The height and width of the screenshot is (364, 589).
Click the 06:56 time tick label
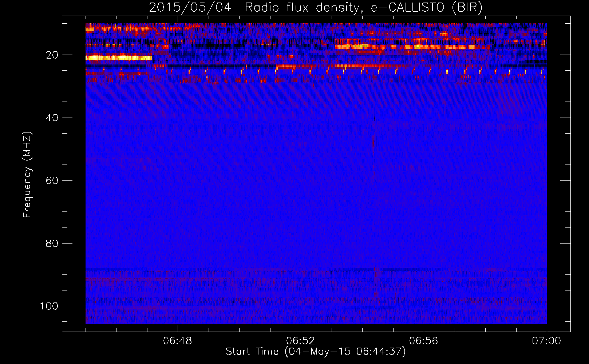pos(423,341)
